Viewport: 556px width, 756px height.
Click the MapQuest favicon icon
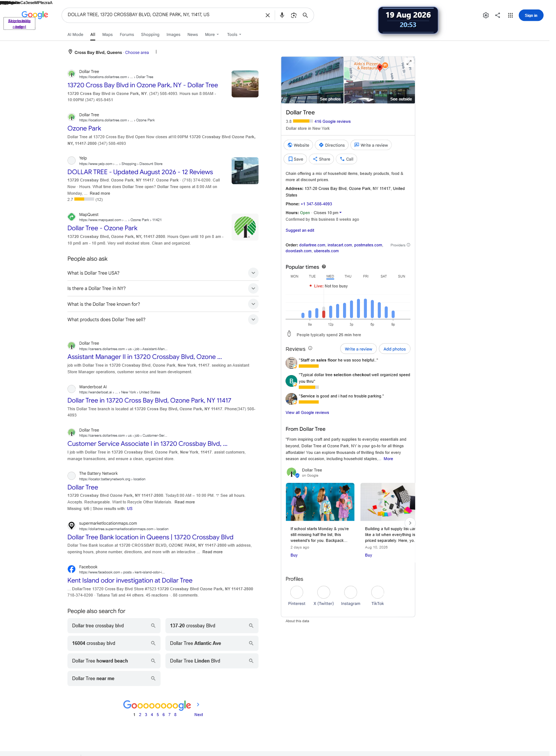[71, 217]
